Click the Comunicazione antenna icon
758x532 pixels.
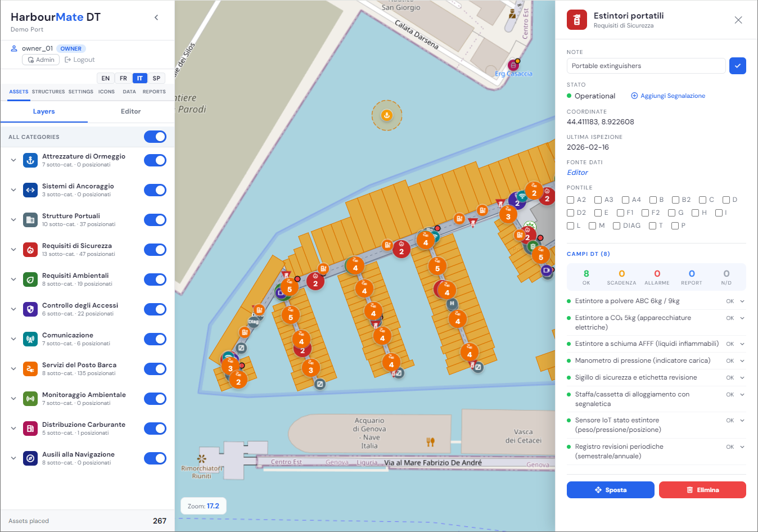(x=30, y=339)
